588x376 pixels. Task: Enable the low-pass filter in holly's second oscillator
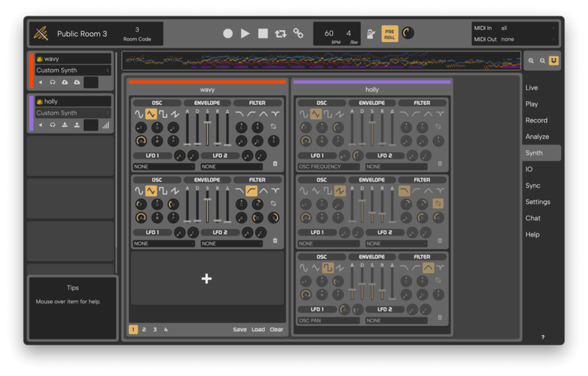[404, 191]
